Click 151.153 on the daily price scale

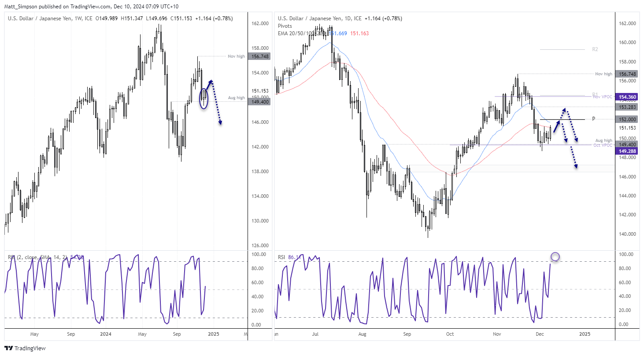(627, 128)
